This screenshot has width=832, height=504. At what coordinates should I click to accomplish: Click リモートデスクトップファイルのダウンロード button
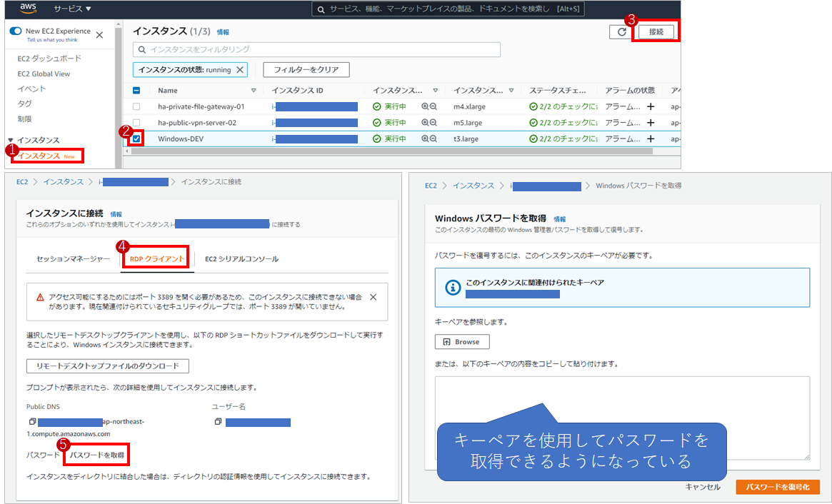click(108, 366)
